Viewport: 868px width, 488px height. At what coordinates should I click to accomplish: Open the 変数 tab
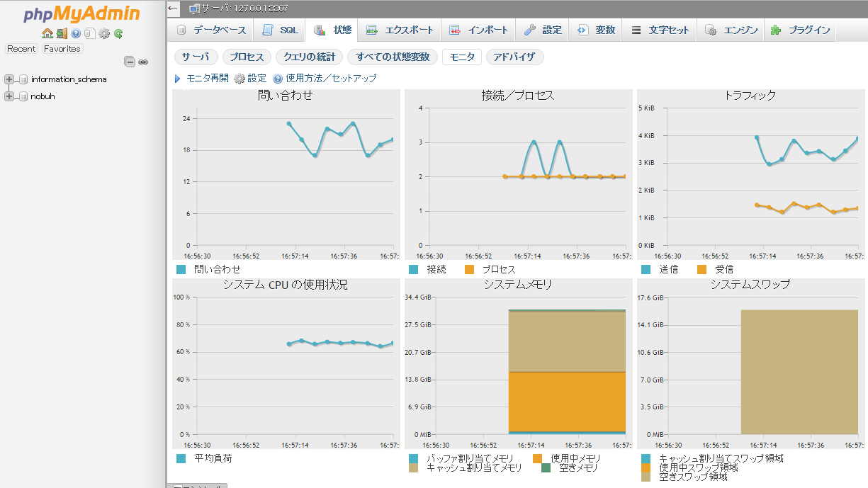[x=596, y=30]
